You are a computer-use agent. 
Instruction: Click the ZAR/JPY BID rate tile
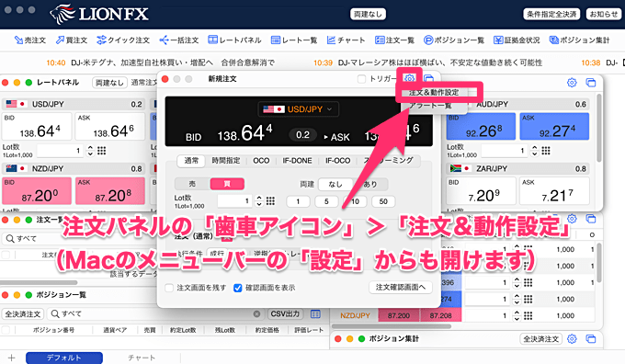(481, 191)
